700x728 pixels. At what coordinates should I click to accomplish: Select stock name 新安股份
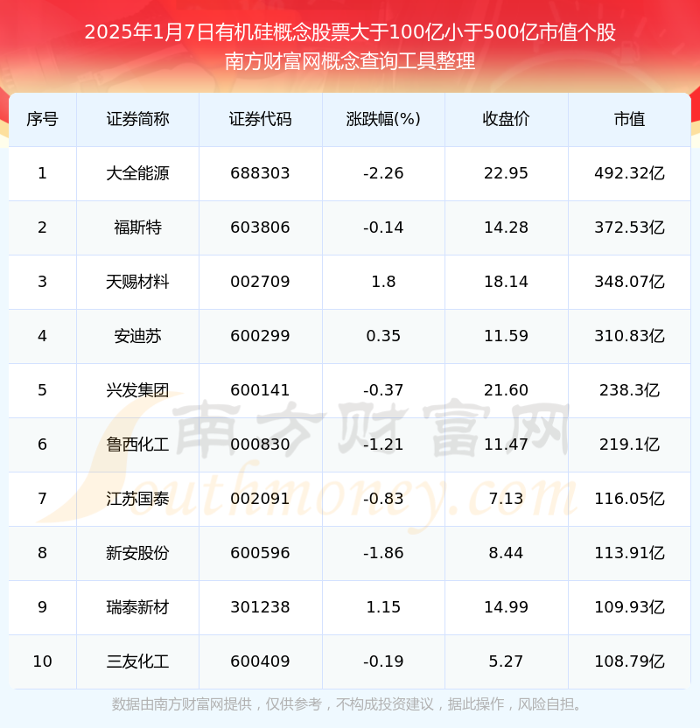tap(138, 553)
